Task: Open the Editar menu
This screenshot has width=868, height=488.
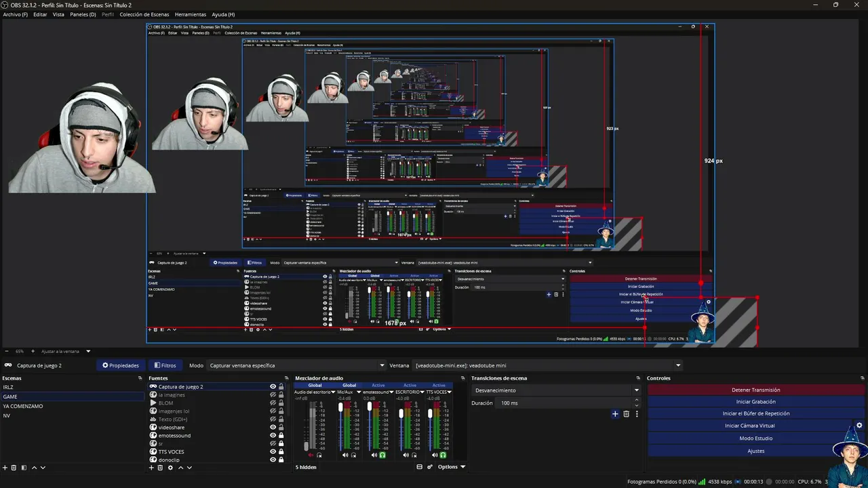Action: [40, 14]
